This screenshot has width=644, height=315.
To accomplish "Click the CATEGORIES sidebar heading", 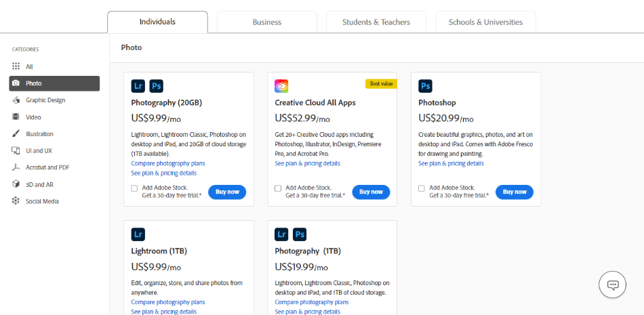I will (26, 49).
